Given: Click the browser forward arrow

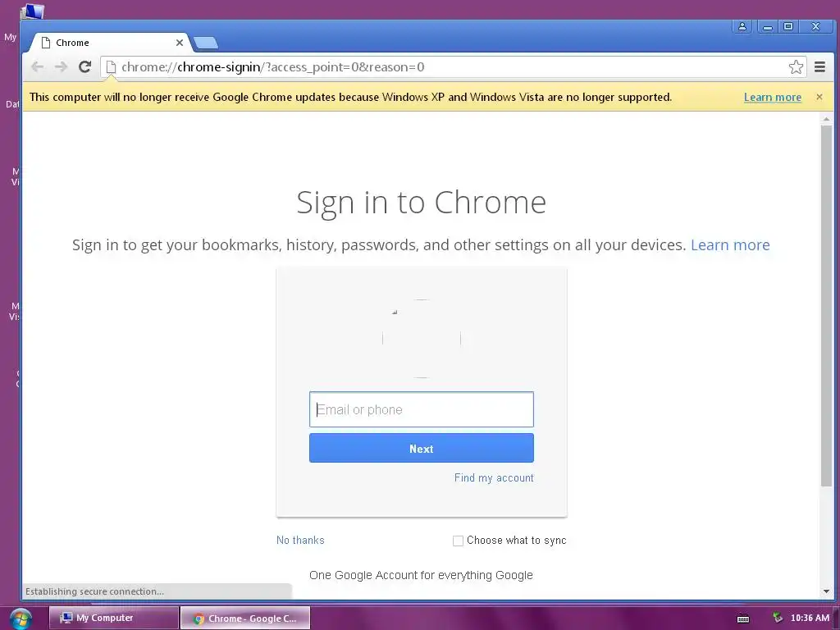Looking at the screenshot, I should 61,67.
